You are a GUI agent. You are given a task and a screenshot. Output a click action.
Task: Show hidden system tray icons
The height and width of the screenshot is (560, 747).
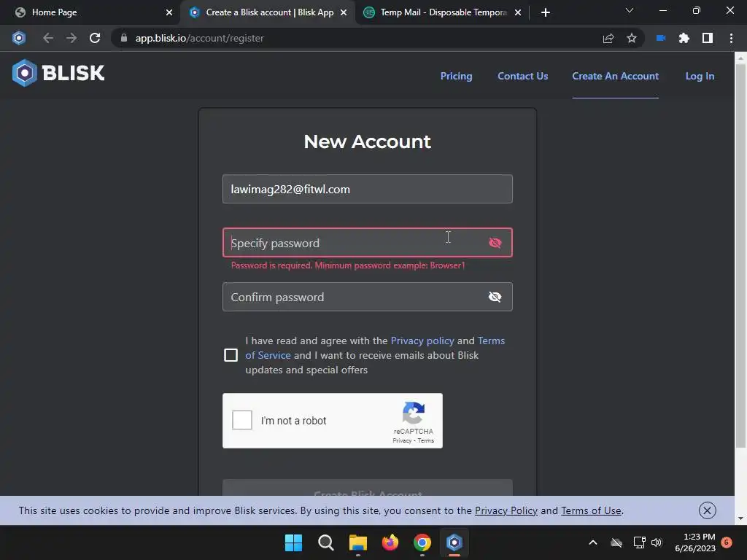593,542
